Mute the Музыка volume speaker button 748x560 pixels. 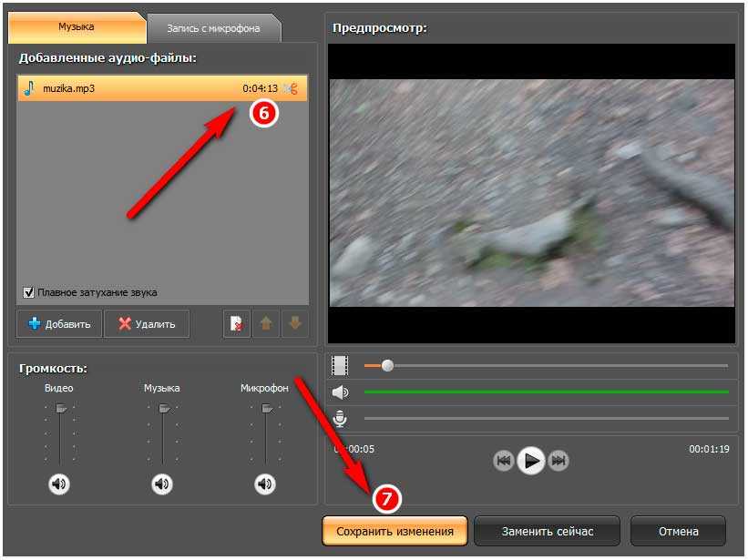(162, 484)
